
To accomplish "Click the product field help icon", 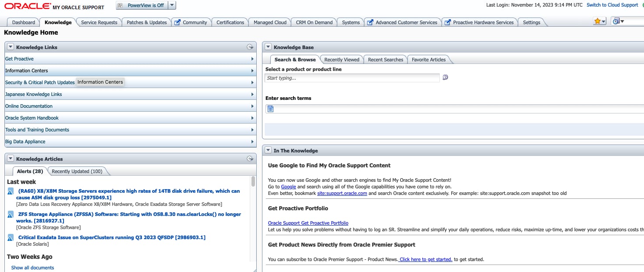I will 445,78.
